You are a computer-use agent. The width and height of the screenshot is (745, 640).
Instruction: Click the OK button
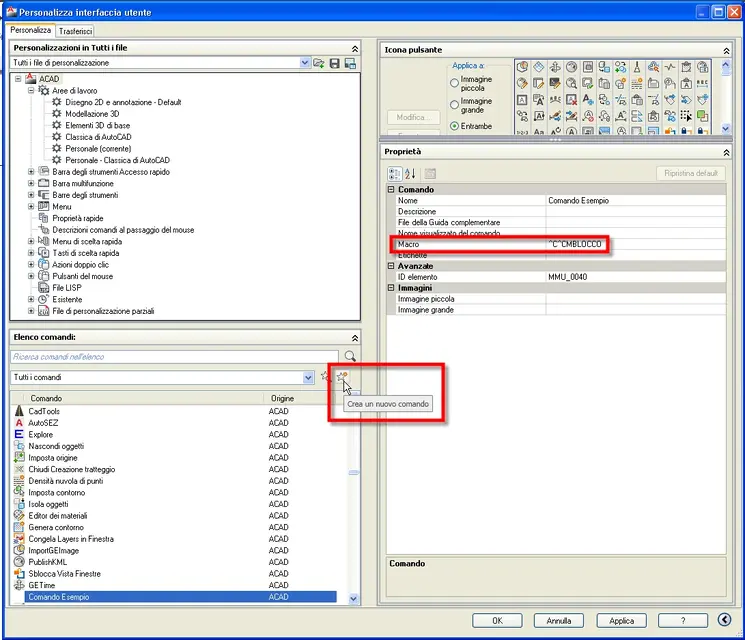click(497, 620)
